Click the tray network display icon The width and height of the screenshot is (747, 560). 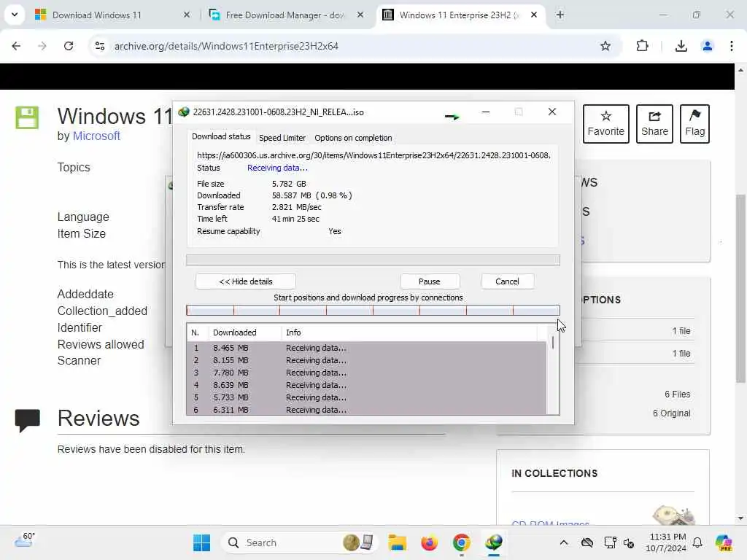[610, 542]
